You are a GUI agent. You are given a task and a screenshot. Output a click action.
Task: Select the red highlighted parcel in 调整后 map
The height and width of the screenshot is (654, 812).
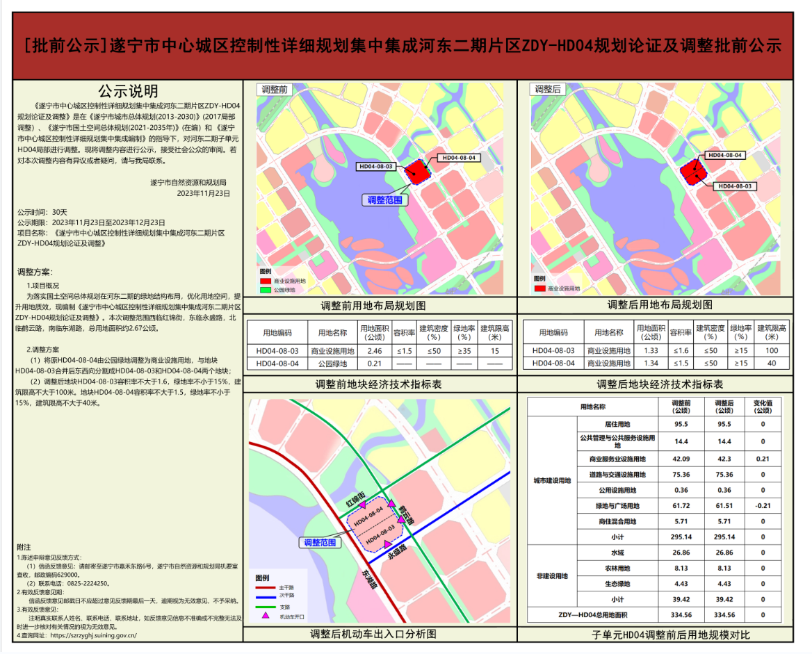point(692,170)
